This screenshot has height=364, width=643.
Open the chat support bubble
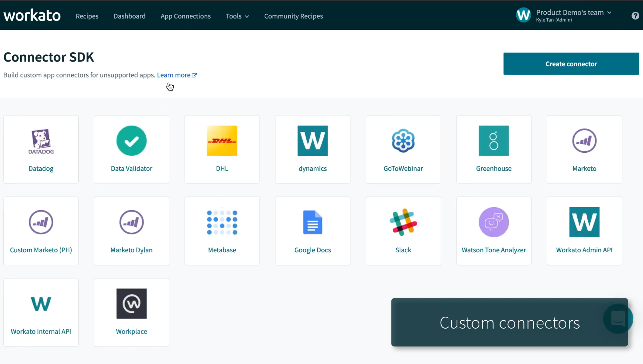click(x=618, y=319)
